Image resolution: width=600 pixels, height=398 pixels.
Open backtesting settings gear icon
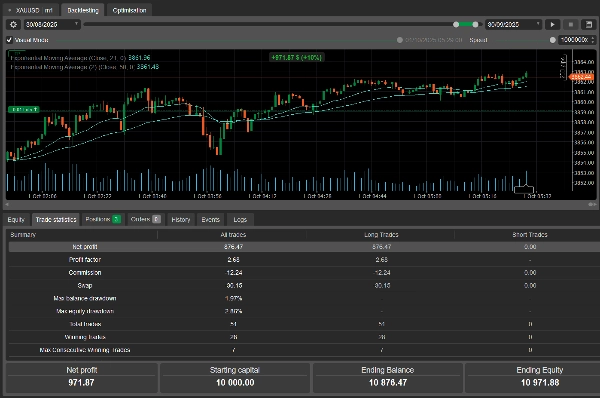(x=13, y=24)
